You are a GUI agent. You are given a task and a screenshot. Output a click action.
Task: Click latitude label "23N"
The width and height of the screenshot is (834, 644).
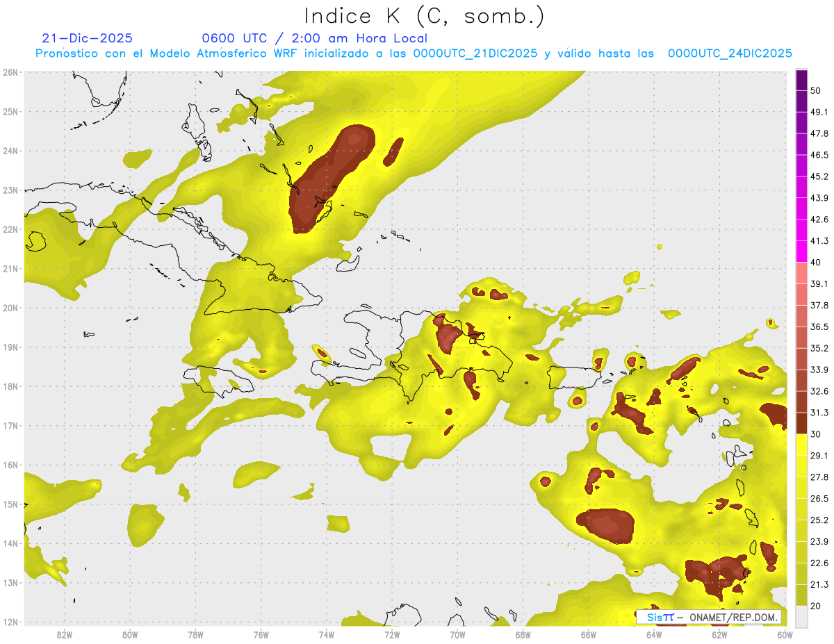10,190
